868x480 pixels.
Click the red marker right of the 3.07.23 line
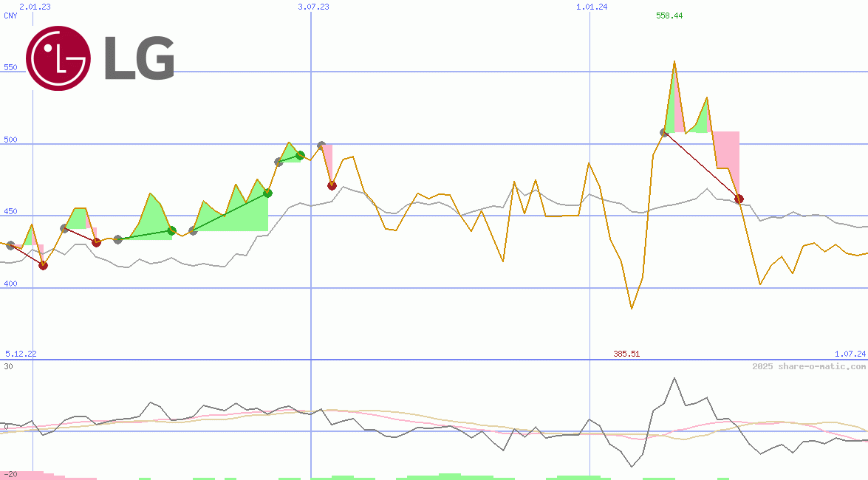[332, 185]
